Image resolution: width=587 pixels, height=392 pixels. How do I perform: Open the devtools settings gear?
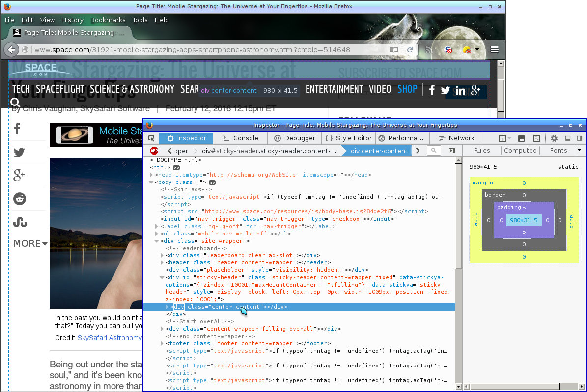pos(554,138)
